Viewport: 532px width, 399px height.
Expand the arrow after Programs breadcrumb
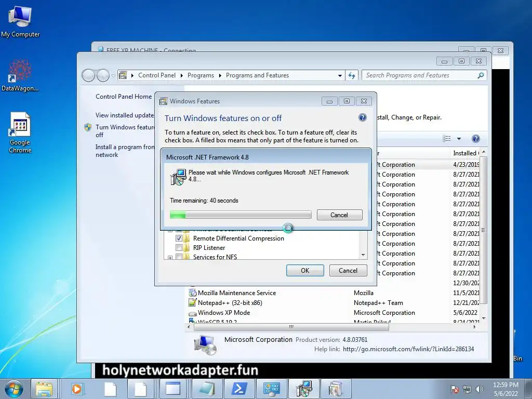pos(220,75)
